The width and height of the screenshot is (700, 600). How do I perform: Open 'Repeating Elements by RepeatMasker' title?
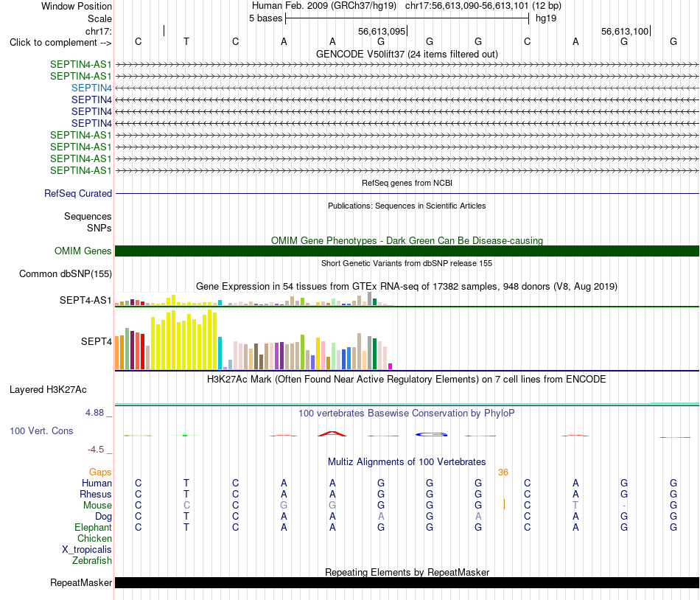(407, 572)
